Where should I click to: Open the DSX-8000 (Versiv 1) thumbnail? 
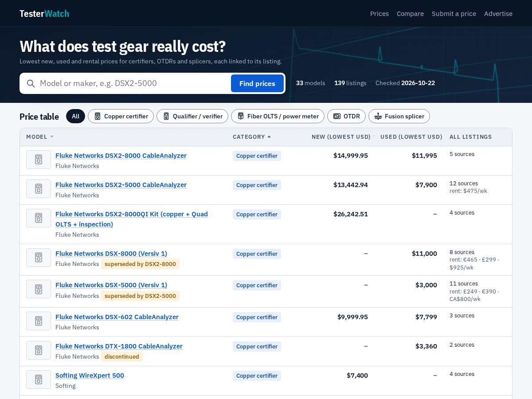coord(39,258)
